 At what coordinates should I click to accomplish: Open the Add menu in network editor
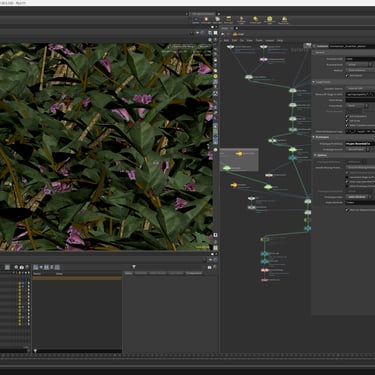coord(226,40)
